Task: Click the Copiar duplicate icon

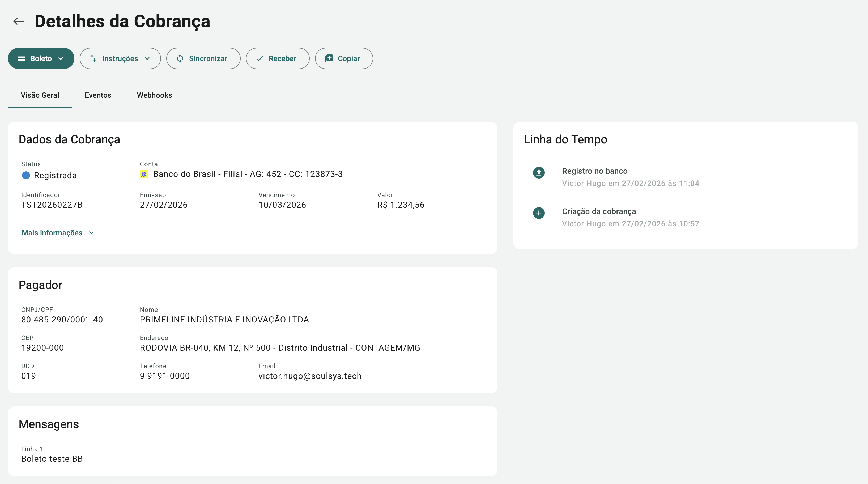Action: tap(329, 58)
